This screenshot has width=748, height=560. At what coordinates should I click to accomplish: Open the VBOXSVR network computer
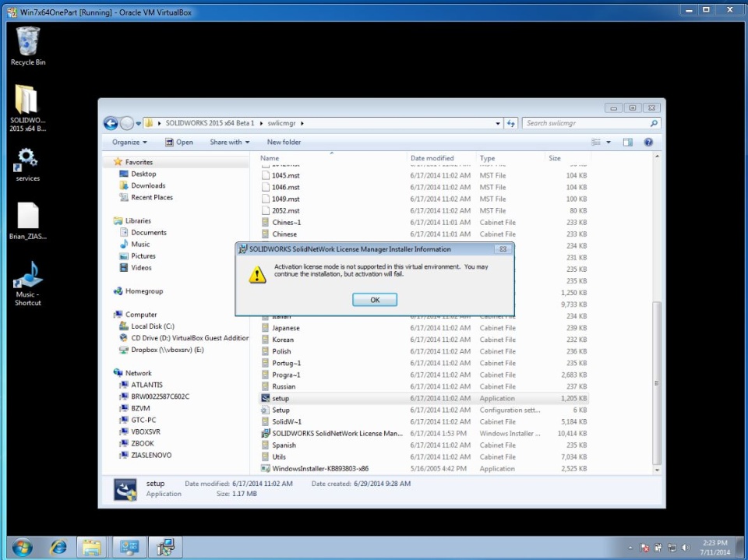pos(146,431)
